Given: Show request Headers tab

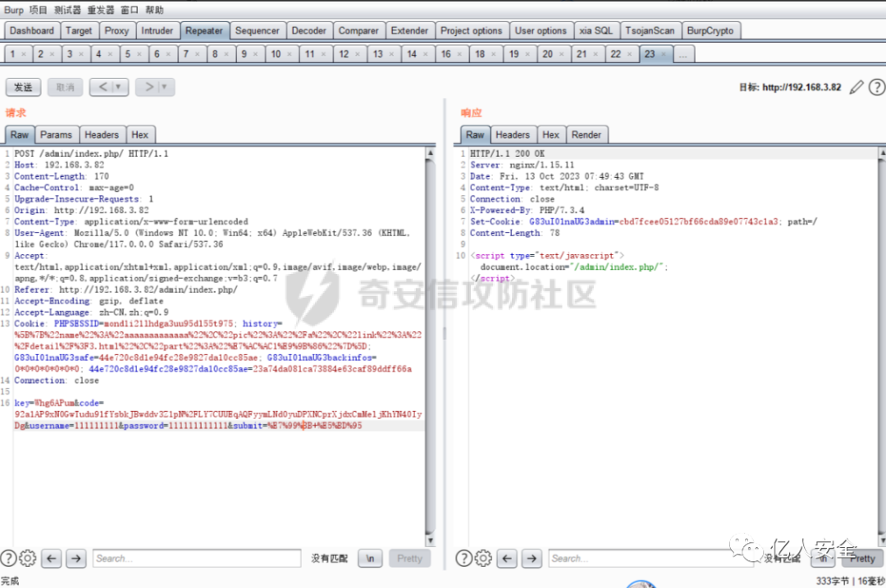Looking at the screenshot, I should (102, 134).
